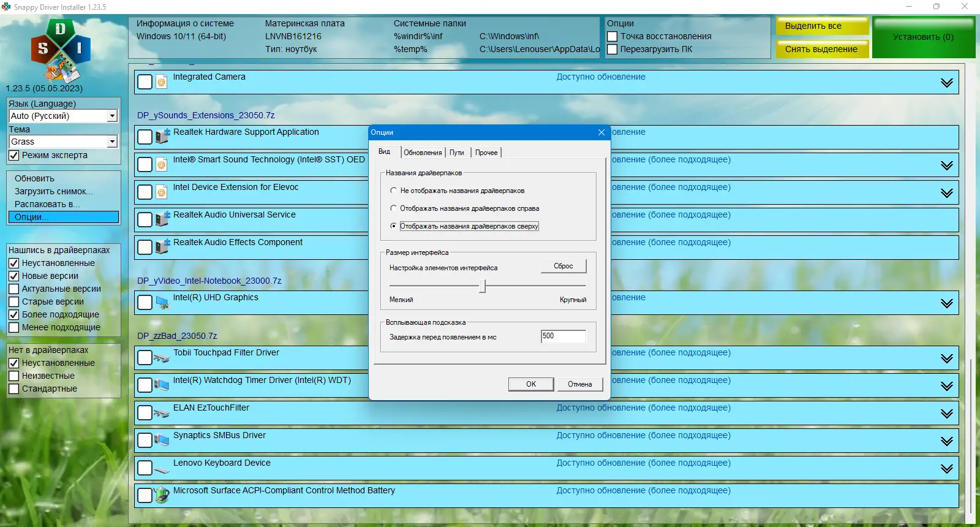
Task: Enable the Точка восстановления checkbox
Action: coord(612,36)
